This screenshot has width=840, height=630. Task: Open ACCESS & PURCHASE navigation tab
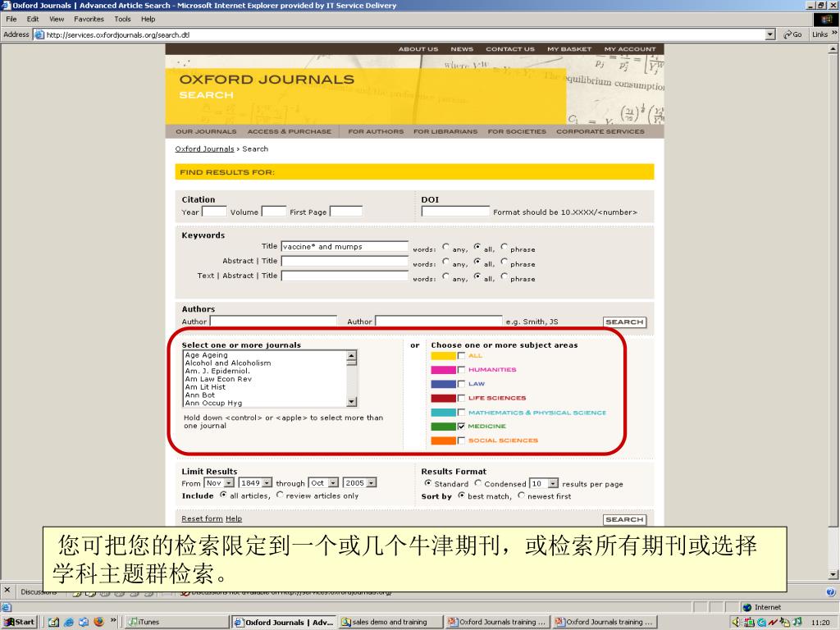290,131
